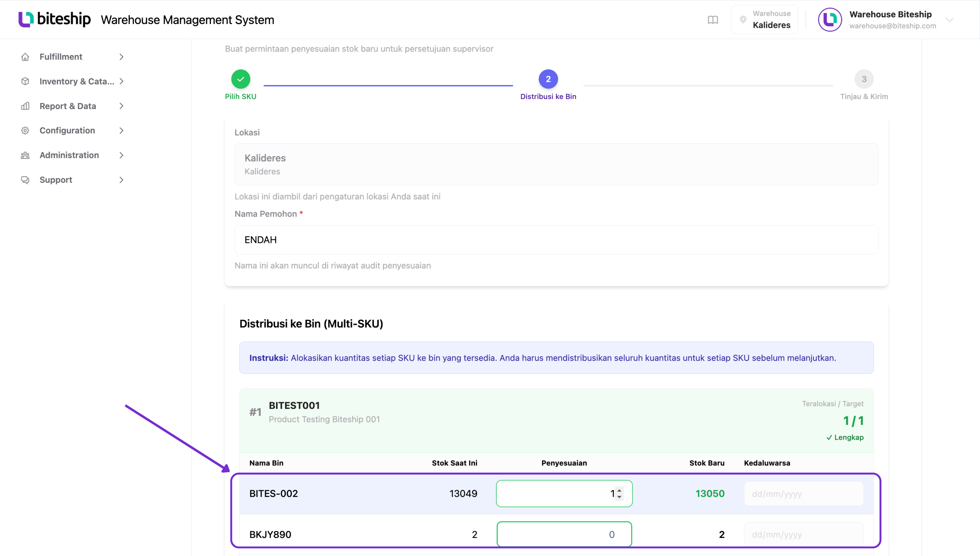Click the BKJY890 Penyesuaian quantity input
This screenshot has height=556, width=980.
tap(564, 534)
